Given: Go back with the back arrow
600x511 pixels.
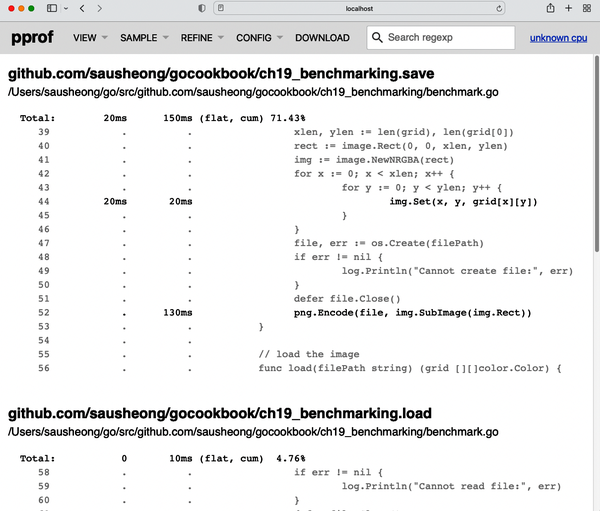Looking at the screenshot, I should pos(82,8).
